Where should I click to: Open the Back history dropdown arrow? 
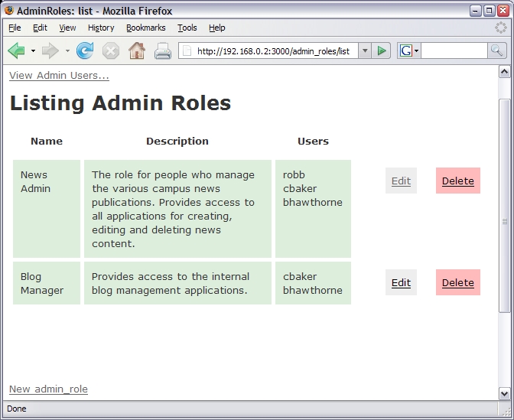click(x=33, y=50)
